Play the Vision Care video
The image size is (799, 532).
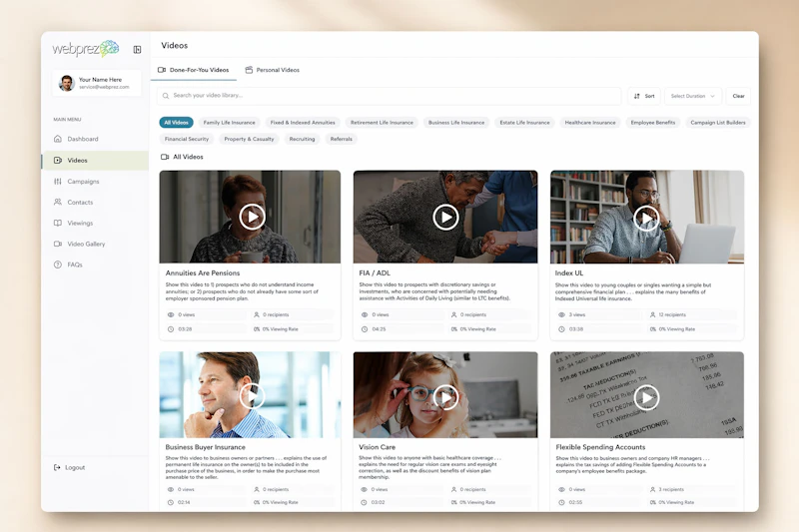[445, 397]
